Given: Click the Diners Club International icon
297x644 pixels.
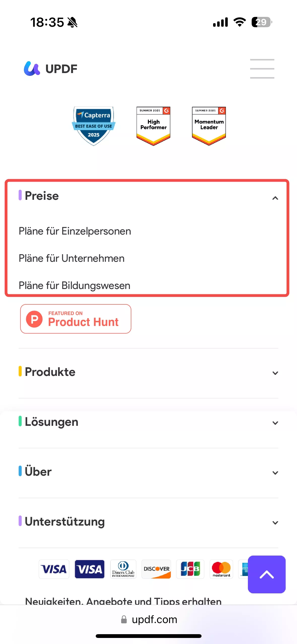Looking at the screenshot, I should [x=123, y=569].
